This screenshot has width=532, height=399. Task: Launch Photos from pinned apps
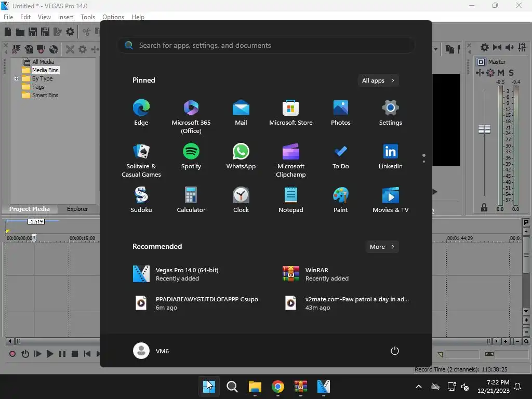click(x=341, y=113)
